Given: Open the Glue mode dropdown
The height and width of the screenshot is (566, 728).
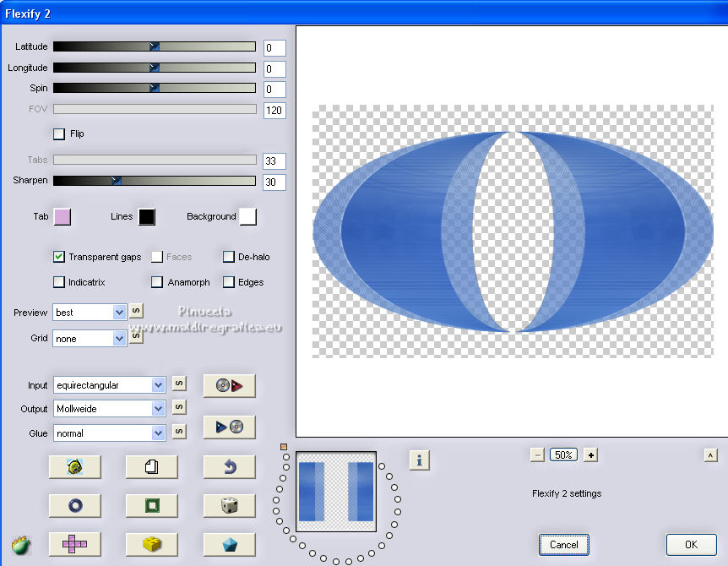Looking at the screenshot, I should pos(109,433).
